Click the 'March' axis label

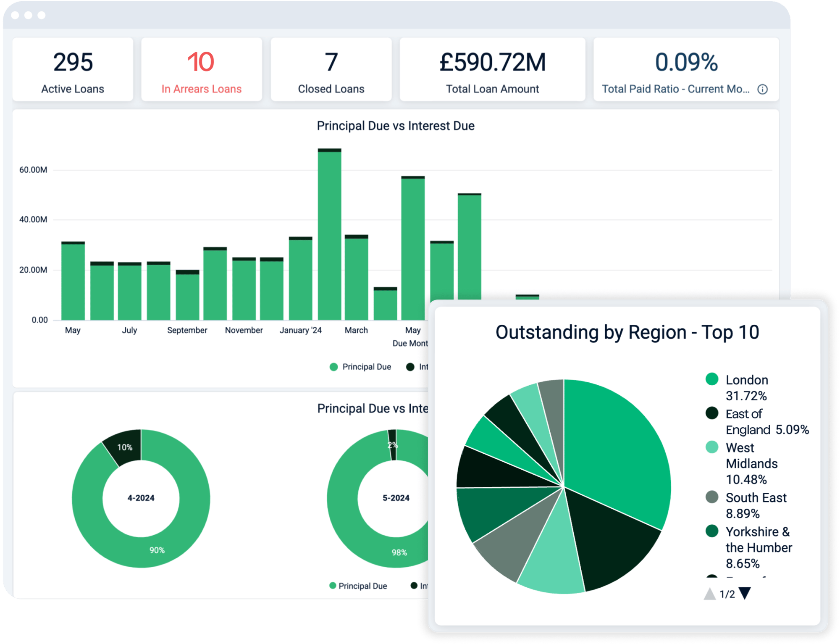coord(356,330)
